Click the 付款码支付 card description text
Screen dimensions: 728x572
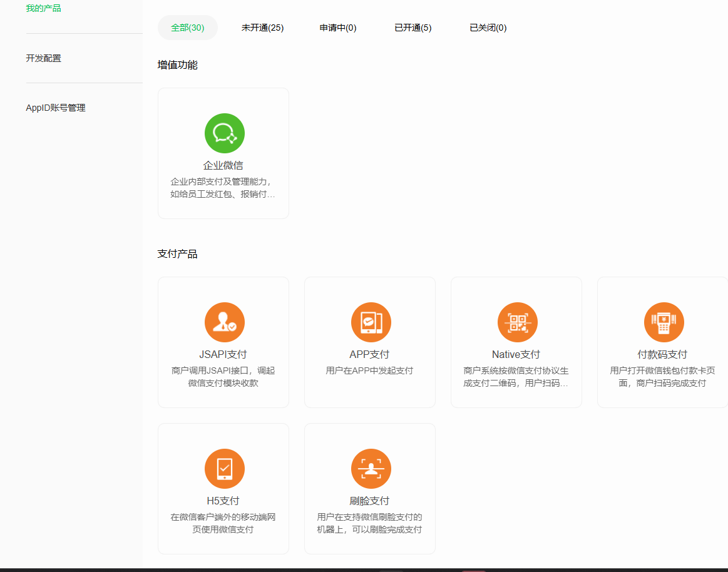[x=662, y=377]
